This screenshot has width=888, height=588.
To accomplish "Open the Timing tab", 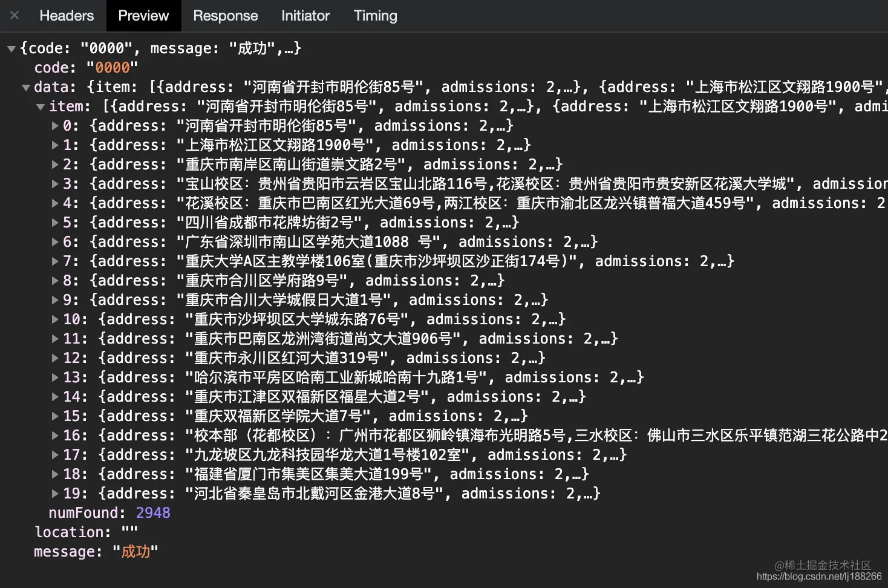I will pos(375,16).
